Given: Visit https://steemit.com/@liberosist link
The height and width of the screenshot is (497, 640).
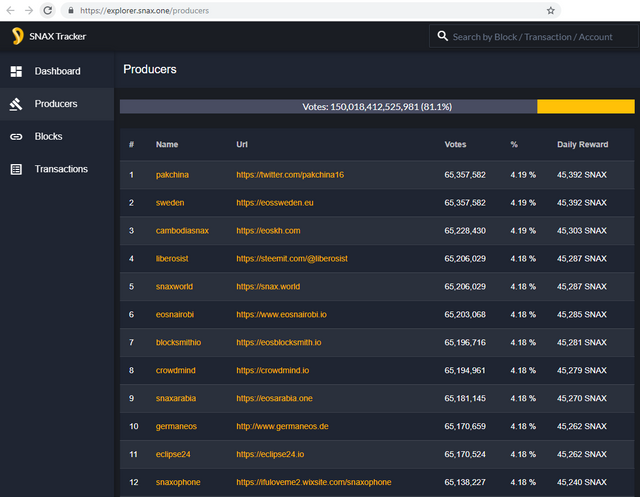Looking at the screenshot, I should (292, 259).
